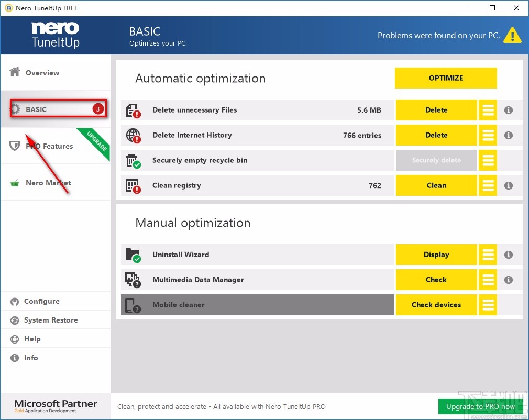
Task: Delete unnecessary files button
Action: 436,110
